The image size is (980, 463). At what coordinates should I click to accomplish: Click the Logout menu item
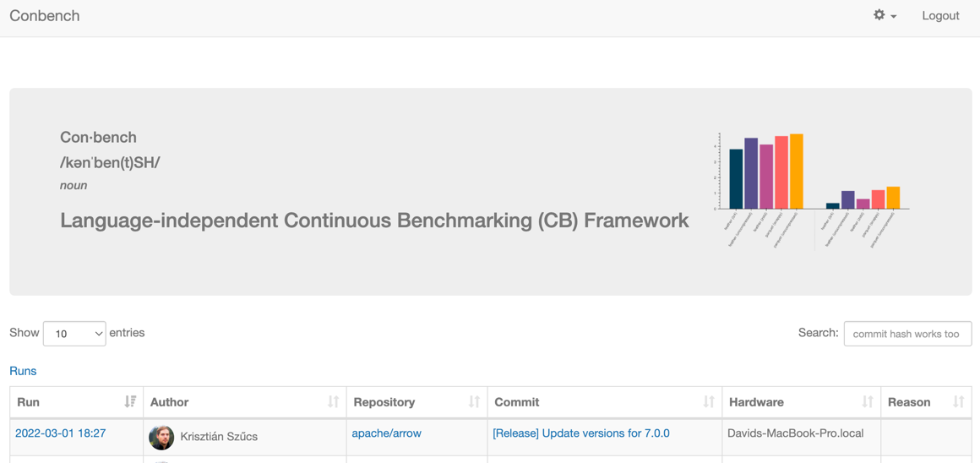point(940,15)
